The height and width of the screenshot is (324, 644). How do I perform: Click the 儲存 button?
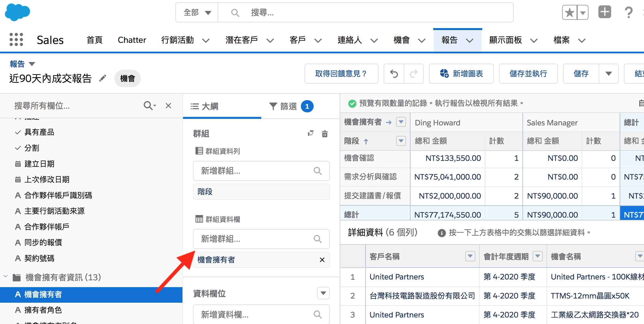pos(581,74)
